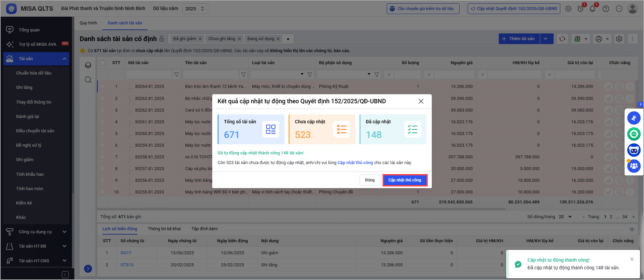The width and height of the screenshot is (644, 280).
Task: Check the box for asset row 1
Action: [x=102, y=87]
